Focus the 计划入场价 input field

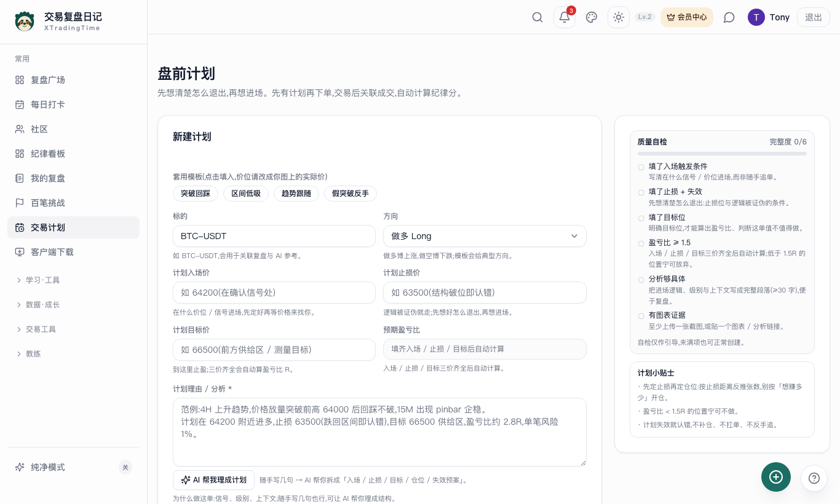tap(274, 293)
